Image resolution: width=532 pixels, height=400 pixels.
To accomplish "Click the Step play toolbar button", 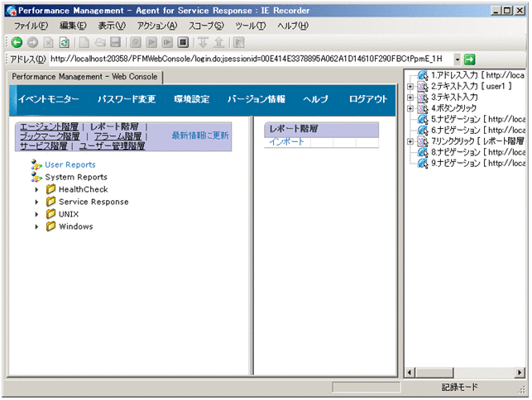I will tap(167, 42).
